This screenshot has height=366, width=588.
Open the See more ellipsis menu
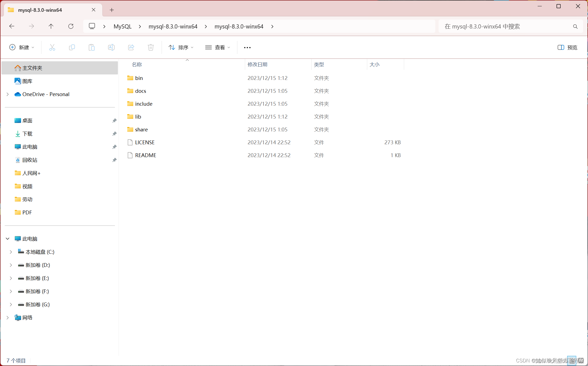(x=247, y=48)
